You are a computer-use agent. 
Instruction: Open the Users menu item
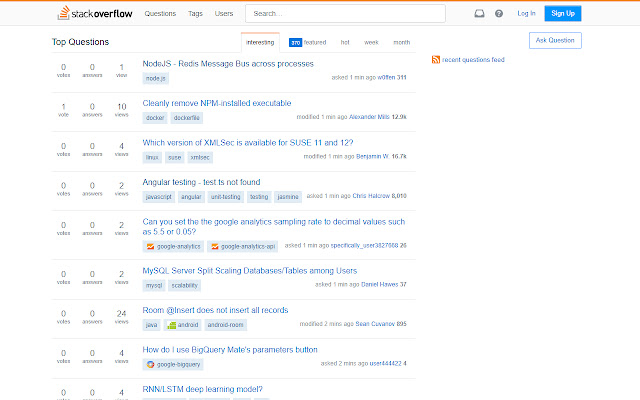tap(224, 13)
